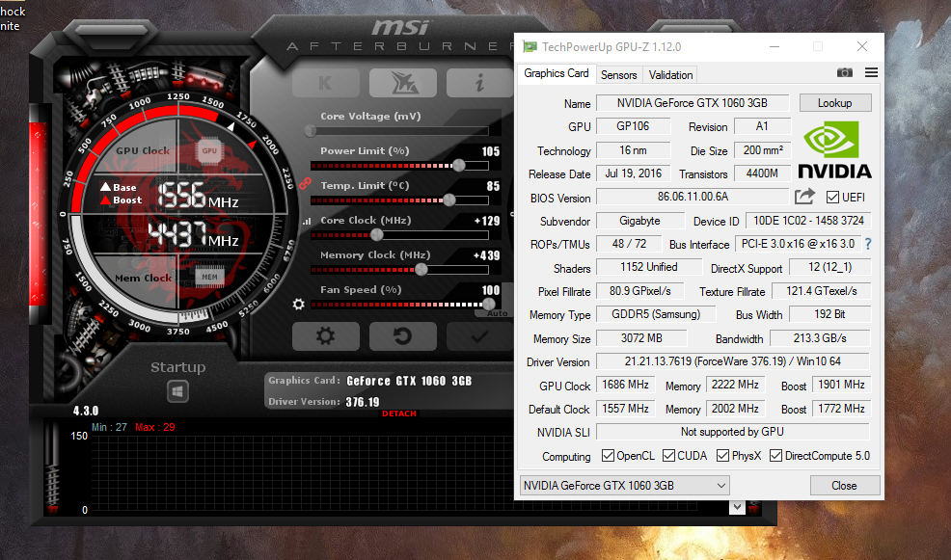Screen dimensions: 951x560
Task: Click the signal bars icon beside Core Clock
Action: (307, 222)
